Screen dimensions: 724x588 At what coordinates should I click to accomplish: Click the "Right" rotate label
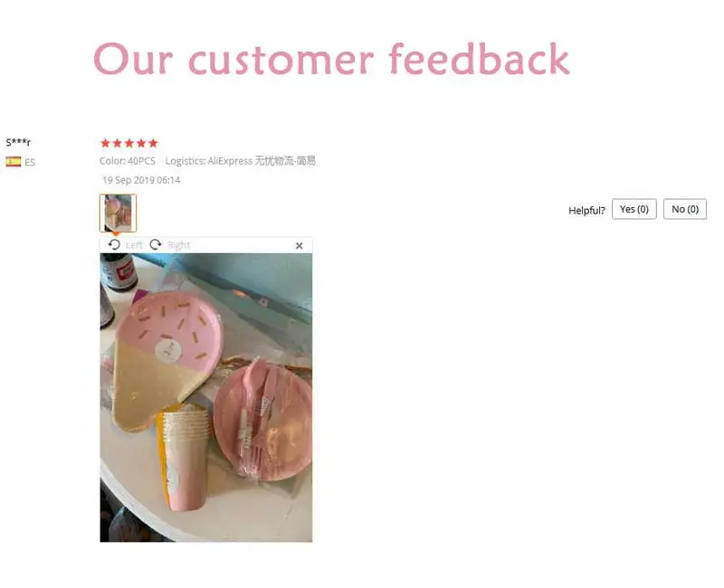click(x=178, y=245)
